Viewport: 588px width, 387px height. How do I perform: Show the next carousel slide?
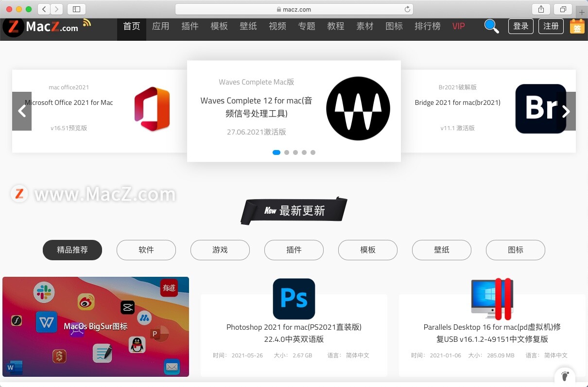[566, 111]
